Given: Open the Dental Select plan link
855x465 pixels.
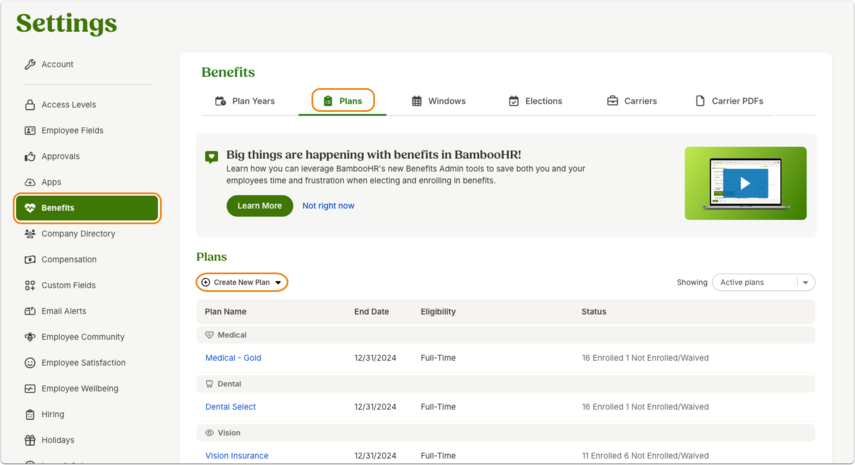Looking at the screenshot, I should click(231, 407).
